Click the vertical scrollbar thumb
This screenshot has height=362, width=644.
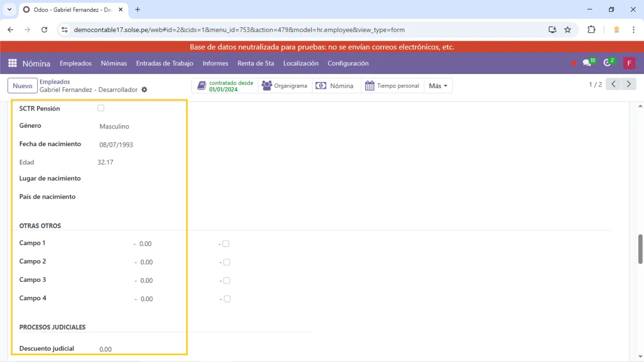(640, 249)
